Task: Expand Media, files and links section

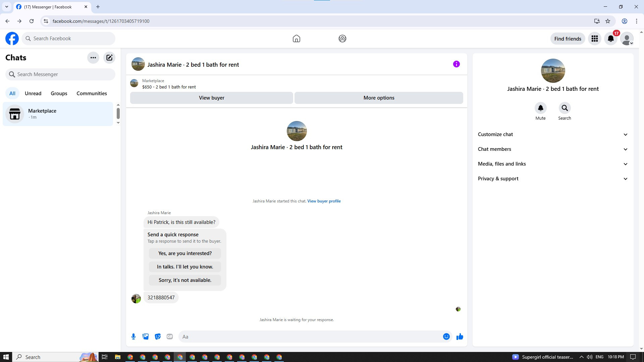Action: tap(552, 164)
